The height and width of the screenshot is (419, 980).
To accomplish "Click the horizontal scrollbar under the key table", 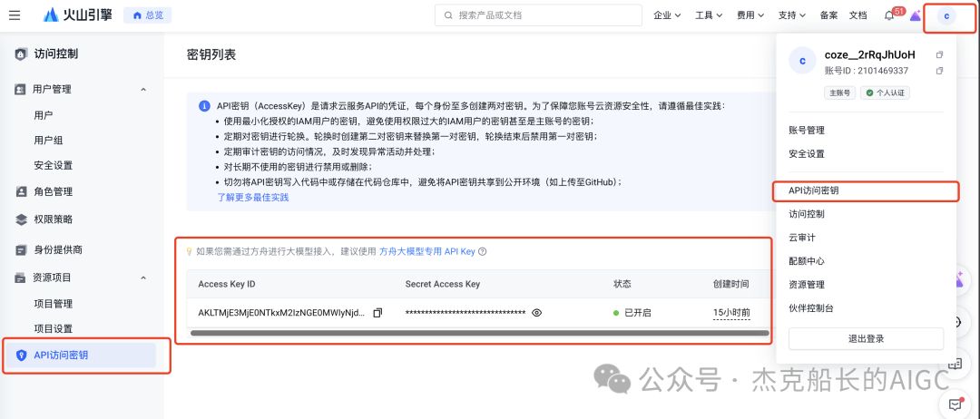I will [x=479, y=334].
